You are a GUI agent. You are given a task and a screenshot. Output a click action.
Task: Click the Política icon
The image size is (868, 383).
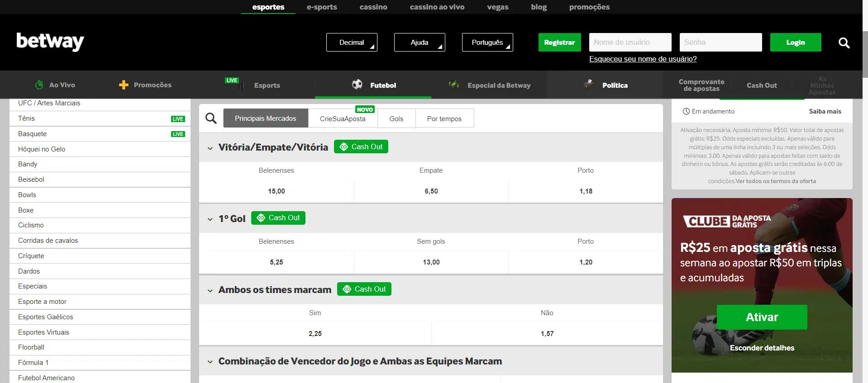tap(589, 84)
